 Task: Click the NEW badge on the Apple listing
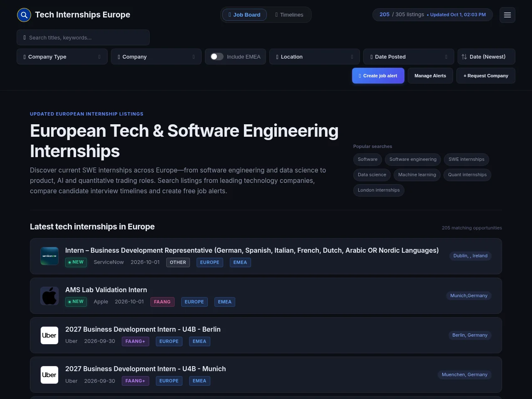76,302
